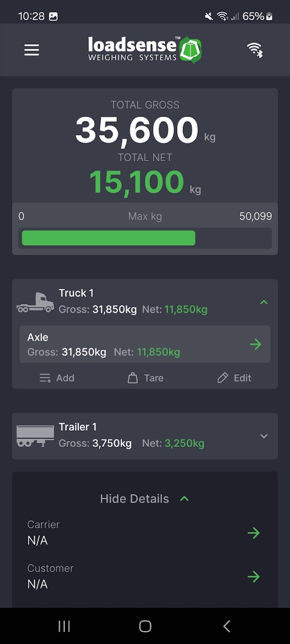Tap the Android Back button
Image resolution: width=290 pixels, height=644 pixels.
226,626
